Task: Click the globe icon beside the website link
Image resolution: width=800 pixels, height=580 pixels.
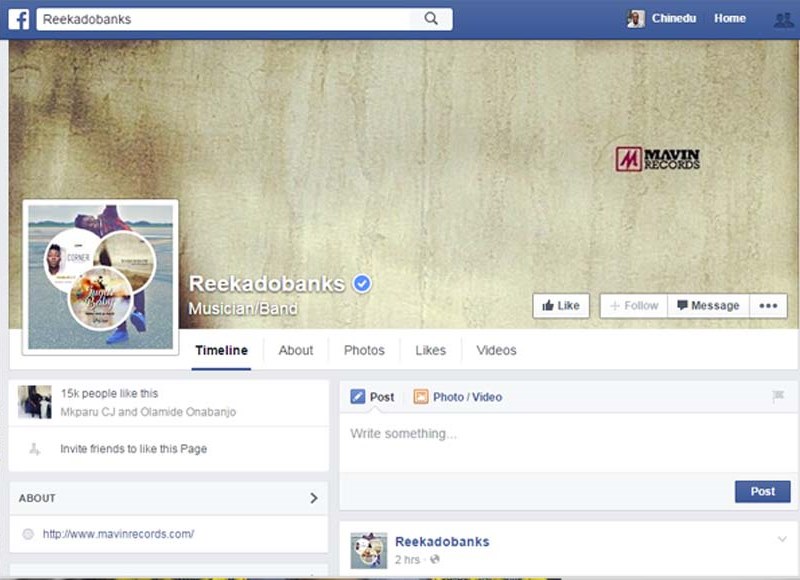Action: point(28,534)
